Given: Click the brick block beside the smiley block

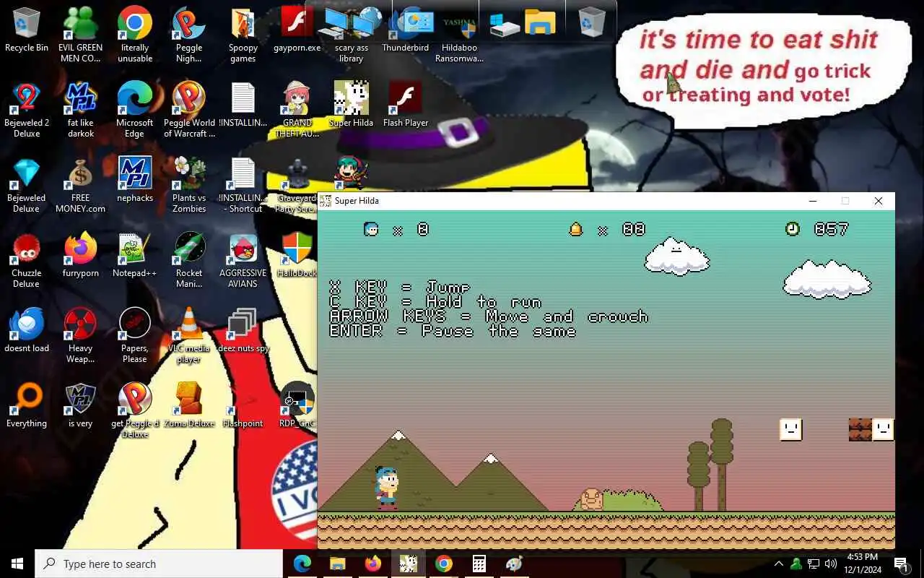Looking at the screenshot, I should pos(860,430).
